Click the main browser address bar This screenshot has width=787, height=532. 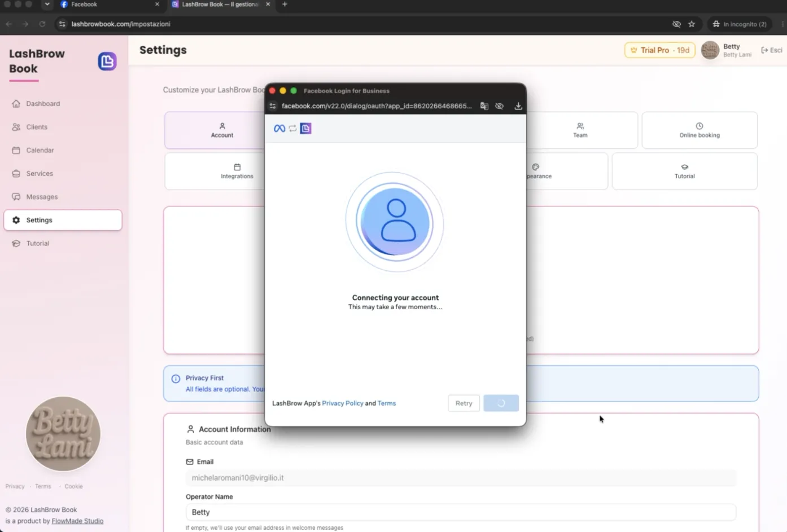point(361,24)
